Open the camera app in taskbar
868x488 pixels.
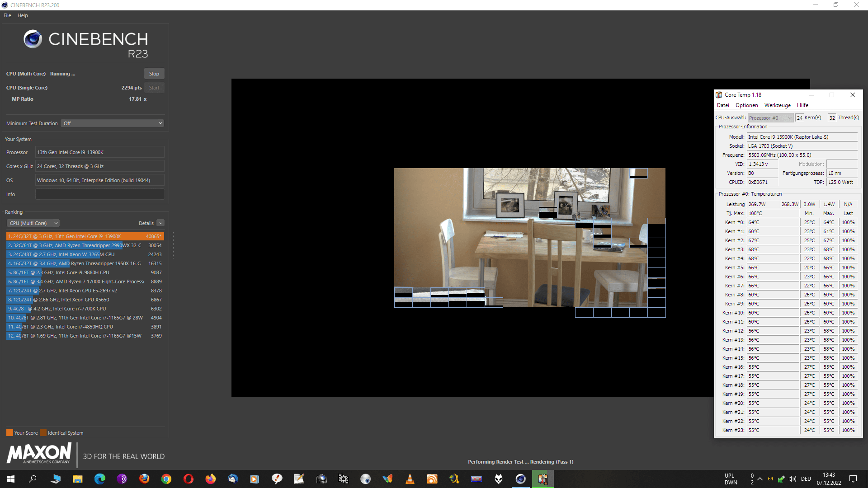(x=321, y=479)
